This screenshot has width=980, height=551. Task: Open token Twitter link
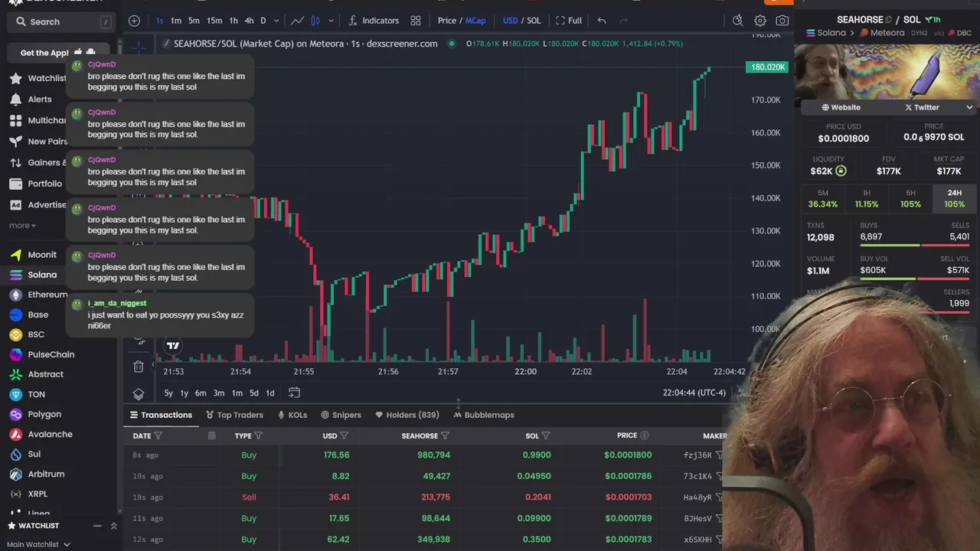(922, 107)
